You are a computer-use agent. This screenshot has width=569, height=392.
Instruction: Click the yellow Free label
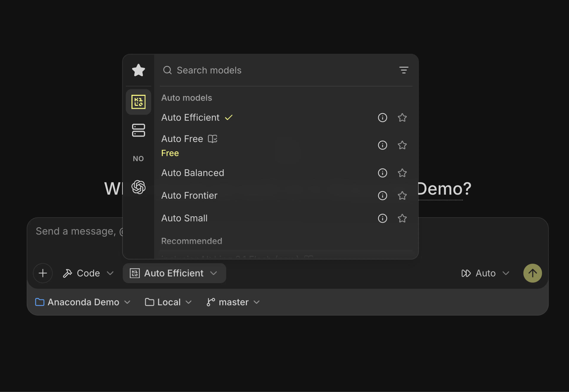170,153
